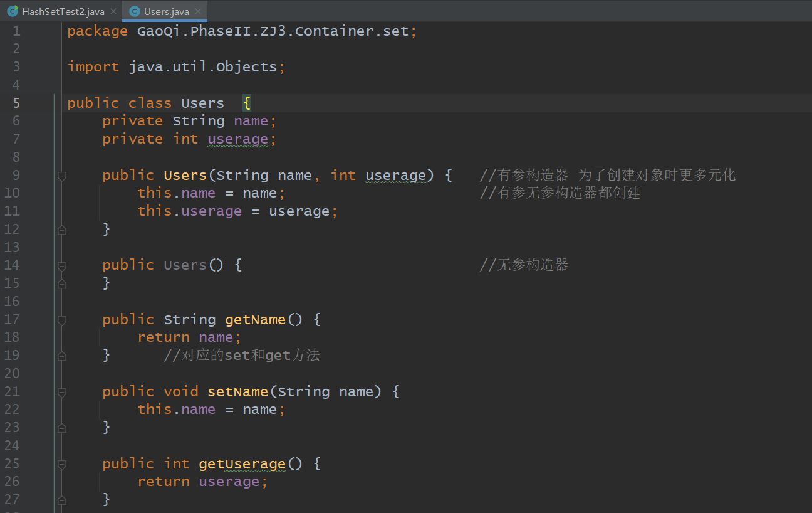Click line number 5 in the gutter

(15, 103)
